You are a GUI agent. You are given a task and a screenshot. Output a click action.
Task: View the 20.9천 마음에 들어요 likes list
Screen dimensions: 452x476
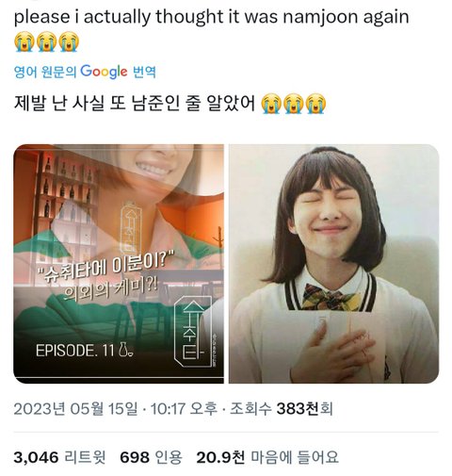267,457
